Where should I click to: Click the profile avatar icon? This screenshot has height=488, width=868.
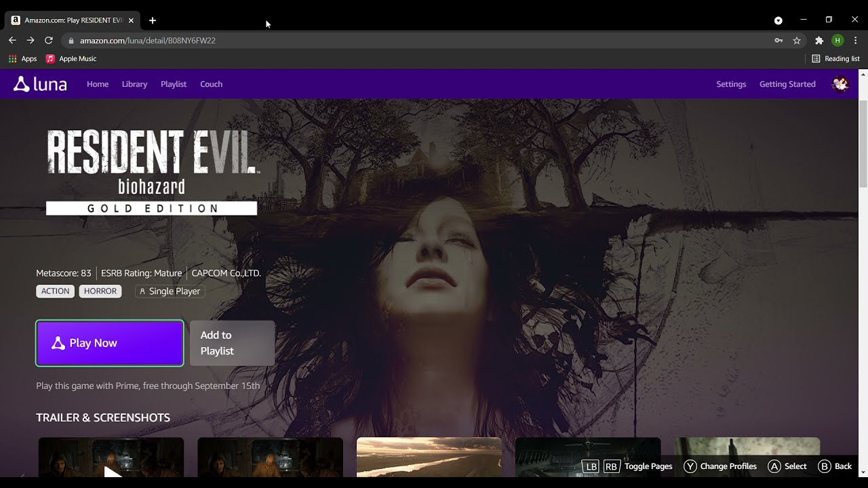coord(840,84)
